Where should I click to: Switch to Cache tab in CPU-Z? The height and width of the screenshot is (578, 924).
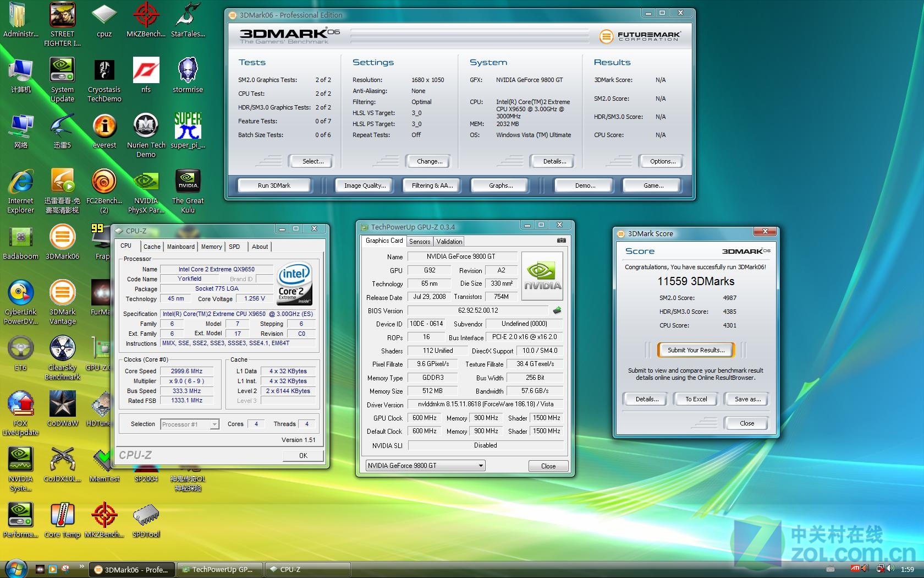click(x=152, y=247)
